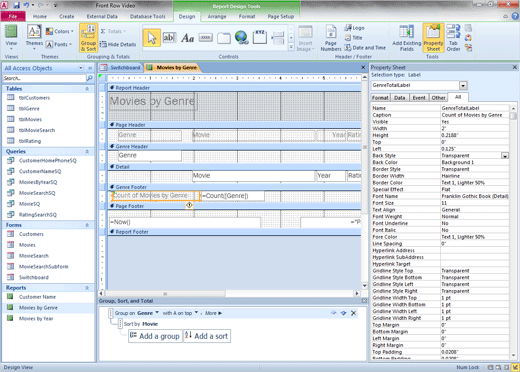Screen dimensions: 520x372
Task: Click the Undo icon in quick access toolbar
Action: tap(27, 5)
